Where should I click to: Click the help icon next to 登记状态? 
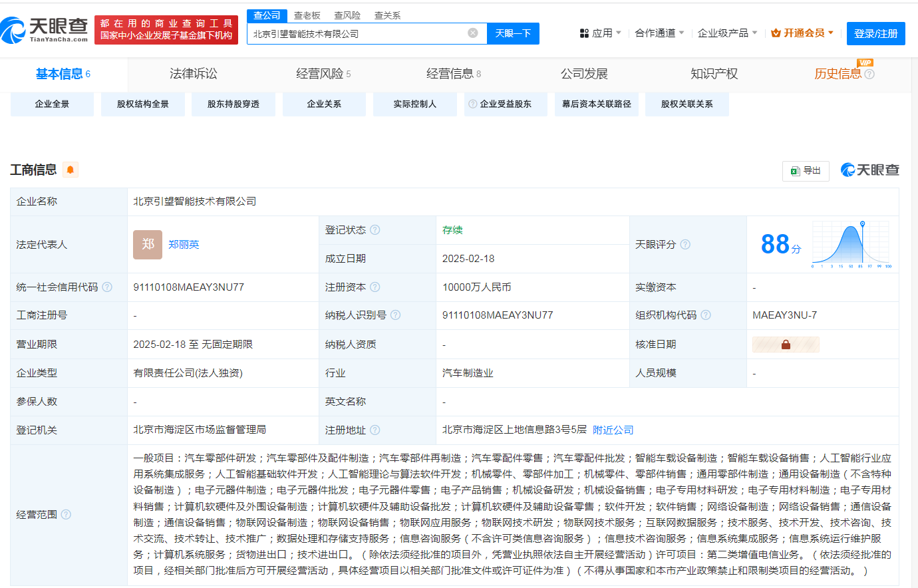(375, 230)
